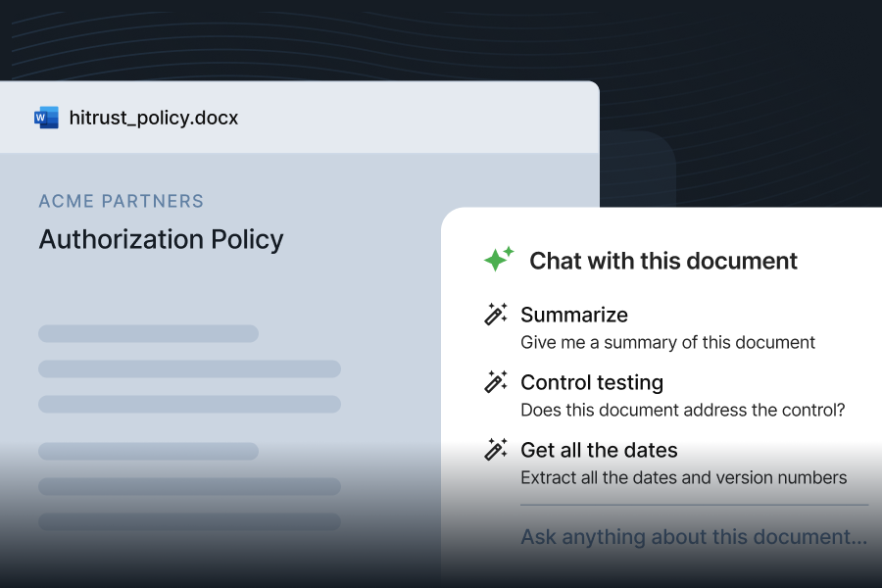This screenshot has height=588, width=882.
Task: Click the magic wand icon beside Summarize
Action: (x=496, y=315)
